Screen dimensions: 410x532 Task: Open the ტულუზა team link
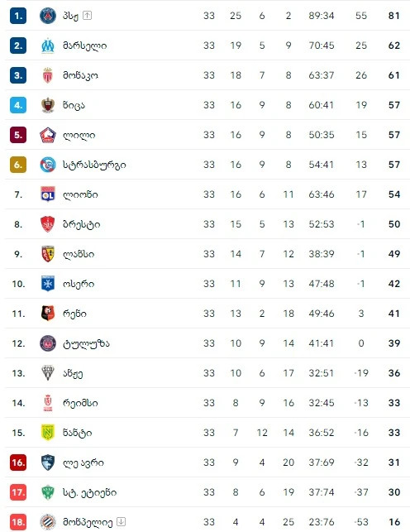tap(86, 343)
